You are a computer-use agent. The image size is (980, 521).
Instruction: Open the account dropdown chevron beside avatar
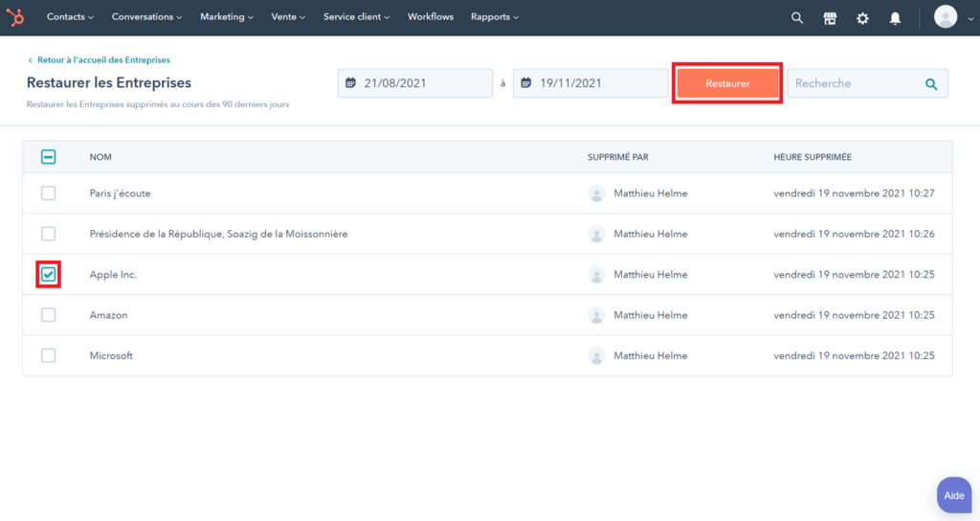[970, 19]
